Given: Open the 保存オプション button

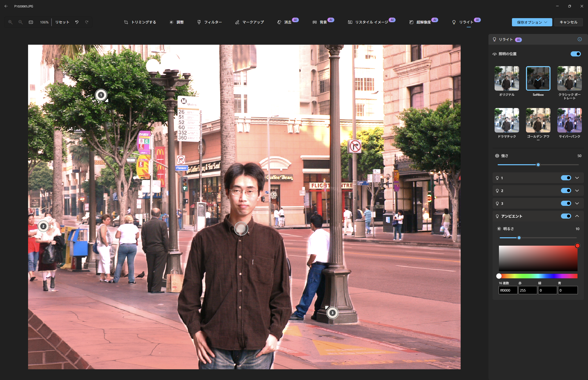Looking at the screenshot, I should click(x=532, y=22).
